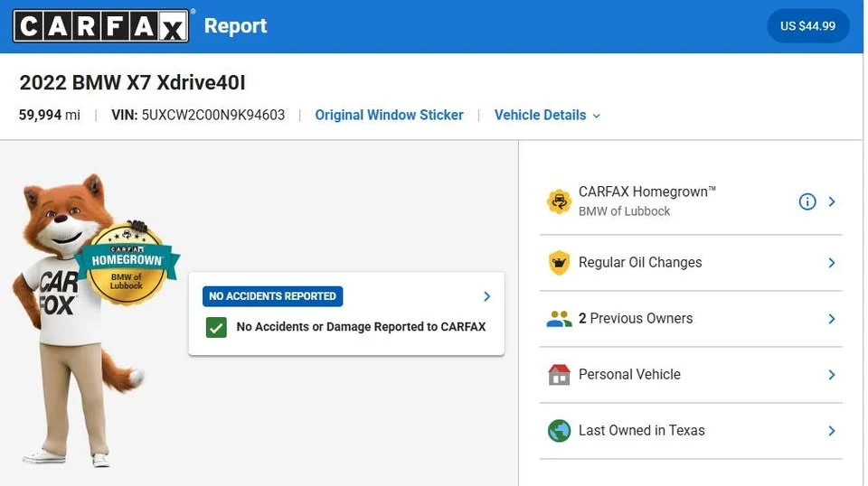Click the 2 Previous Owners label
868x486 pixels.
pyautogui.click(x=636, y=319)
